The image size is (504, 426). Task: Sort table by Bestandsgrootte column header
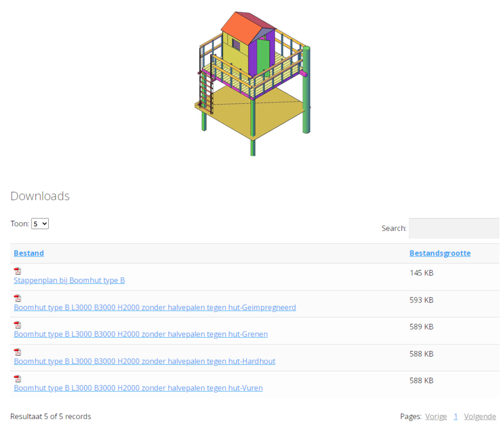coord(440,253)
